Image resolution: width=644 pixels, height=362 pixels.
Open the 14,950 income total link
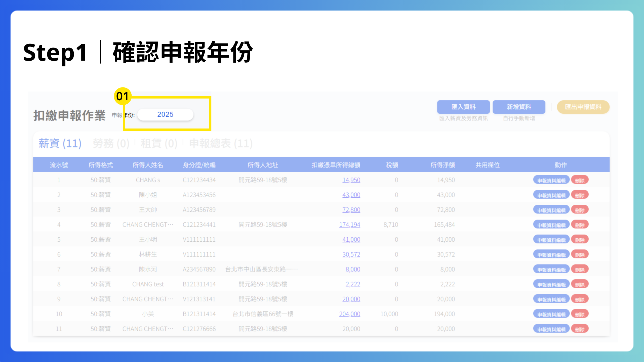pos(351,180)
